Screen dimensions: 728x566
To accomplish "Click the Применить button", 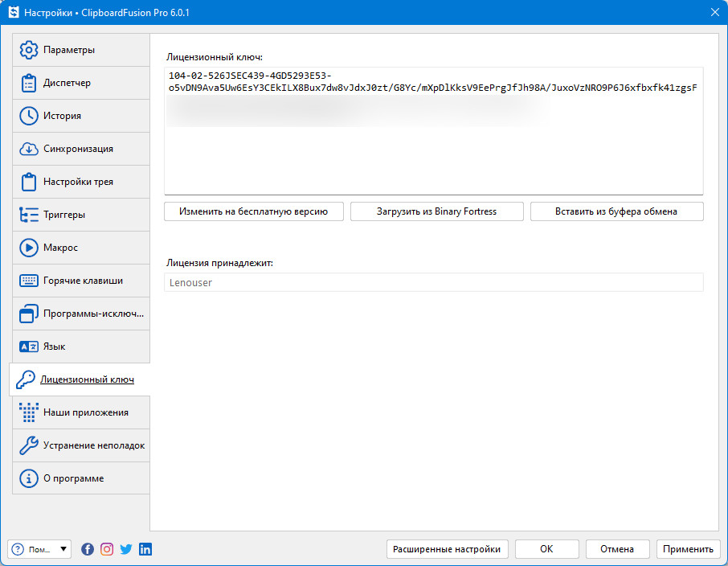I will click(688, 549).
